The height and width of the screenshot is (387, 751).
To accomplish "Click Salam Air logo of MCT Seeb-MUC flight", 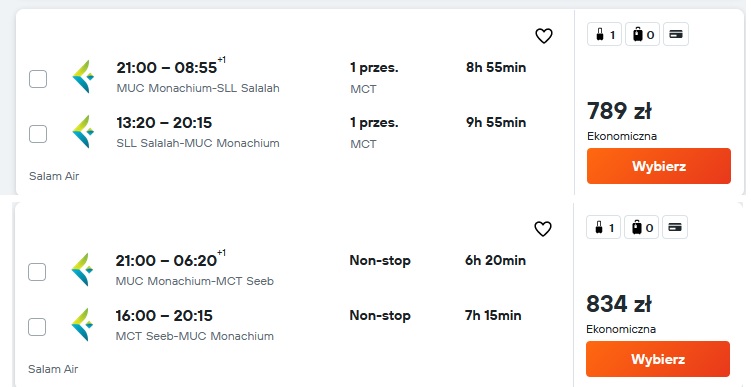I will click(82, 325).
